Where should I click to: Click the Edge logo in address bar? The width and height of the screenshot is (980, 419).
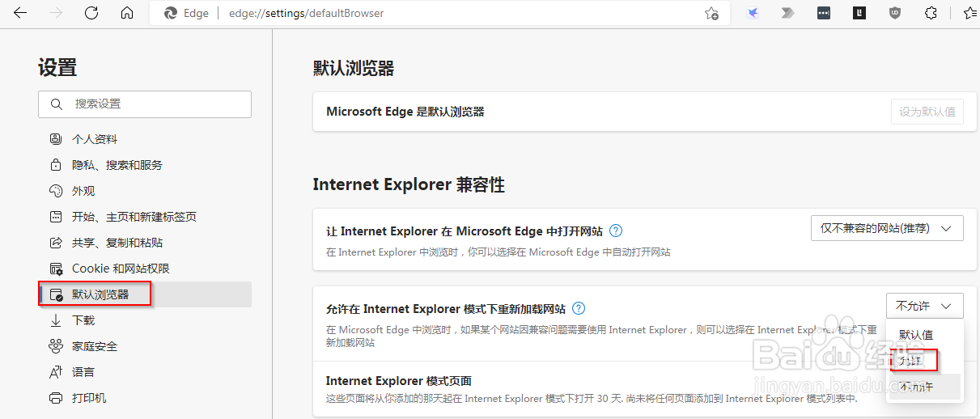click(x=171, y=13)
